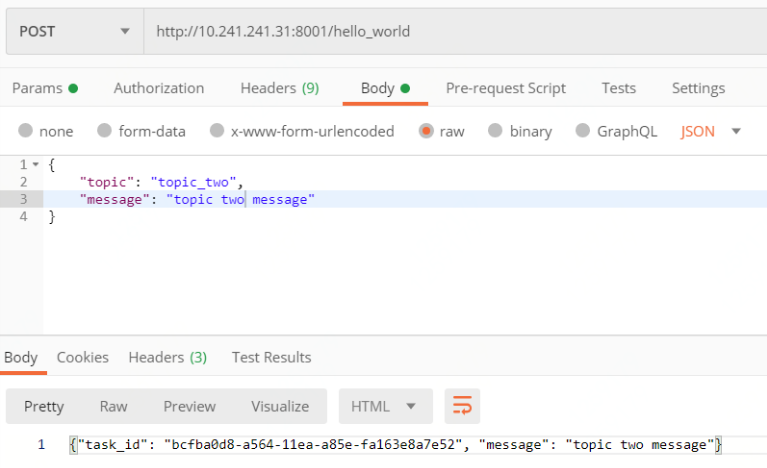Open the Params tab
The width and height of the screenshot is (767, 468).
coord(45,88)
